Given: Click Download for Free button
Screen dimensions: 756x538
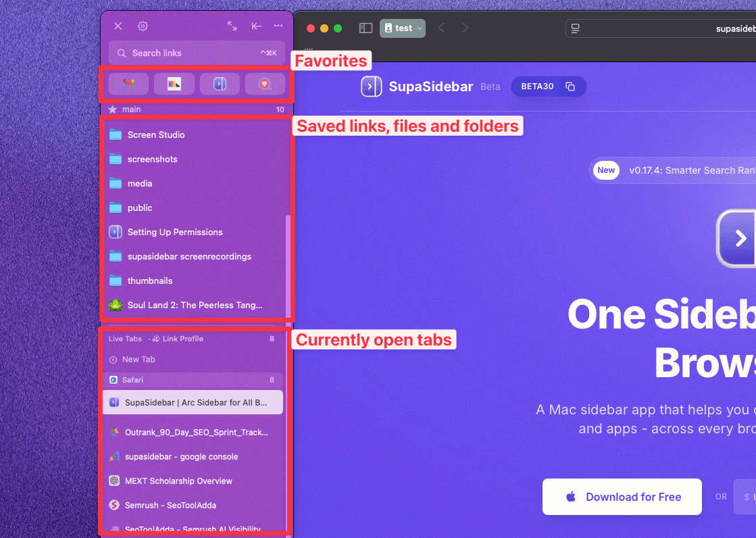Looking at the screenshot, I should pyautogui.click(x=622, y=497).
